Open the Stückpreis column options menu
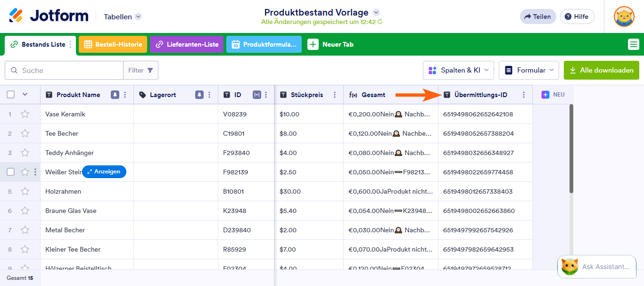This screenshot has height=286, width=644. 335,95
